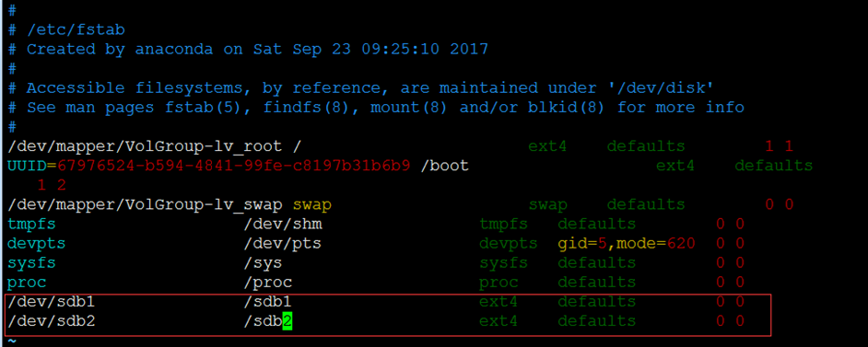Click the /dev/sdb2 device entry

tap(52, 321)
